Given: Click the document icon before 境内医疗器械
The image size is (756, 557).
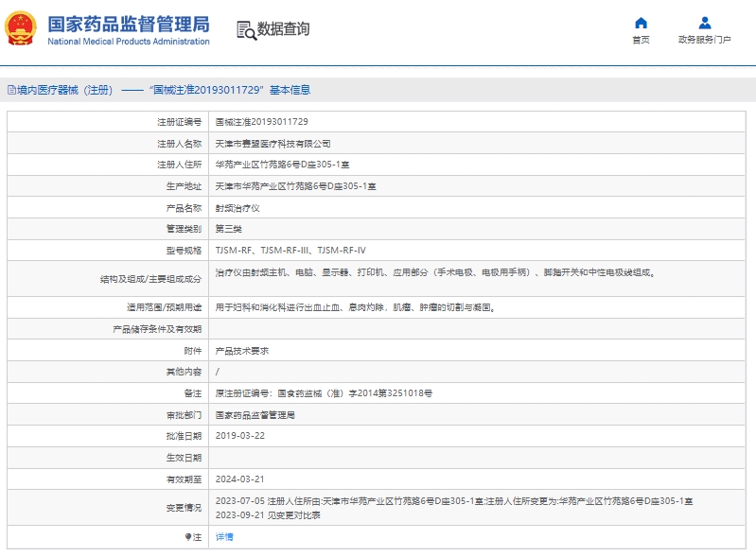Looking at the screenshot, I should 11,90.
